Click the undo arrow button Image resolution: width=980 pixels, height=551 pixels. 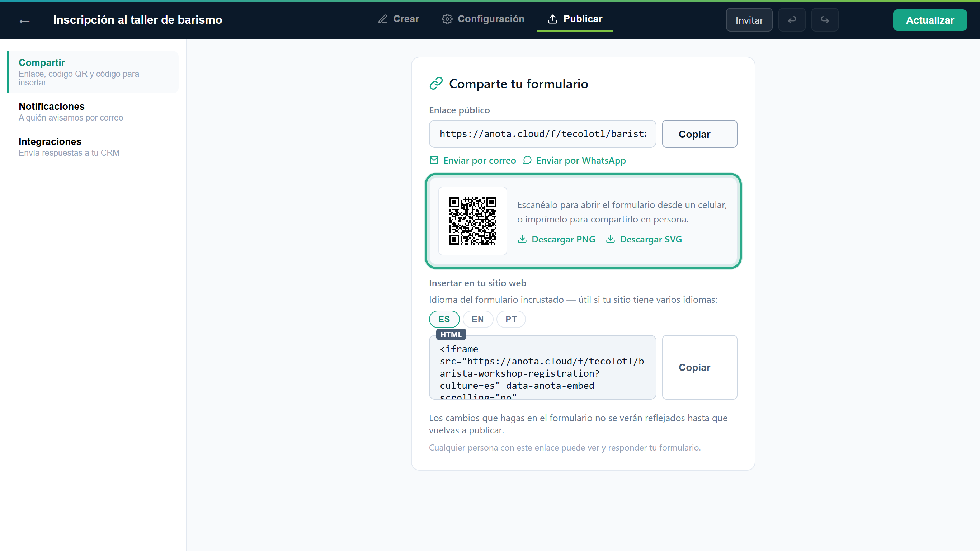792,20
